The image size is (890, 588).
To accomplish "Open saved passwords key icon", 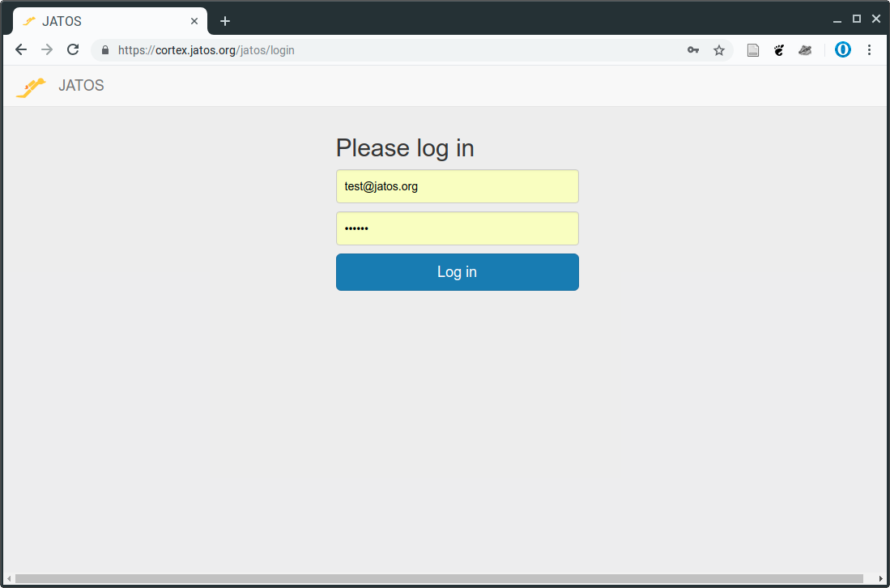I will (x=693, y=50).
